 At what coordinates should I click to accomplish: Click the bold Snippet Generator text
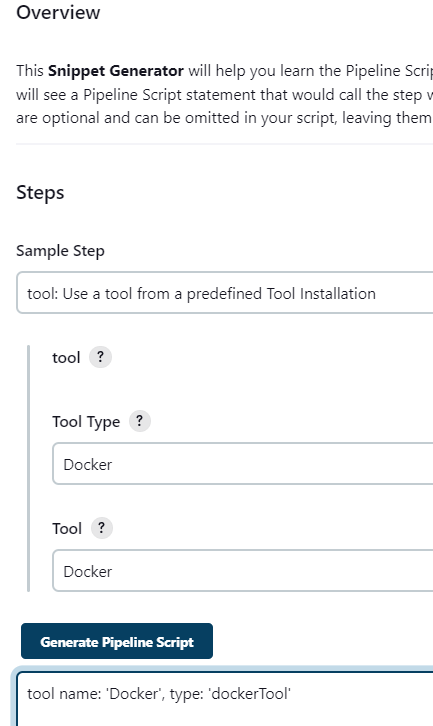116,70
